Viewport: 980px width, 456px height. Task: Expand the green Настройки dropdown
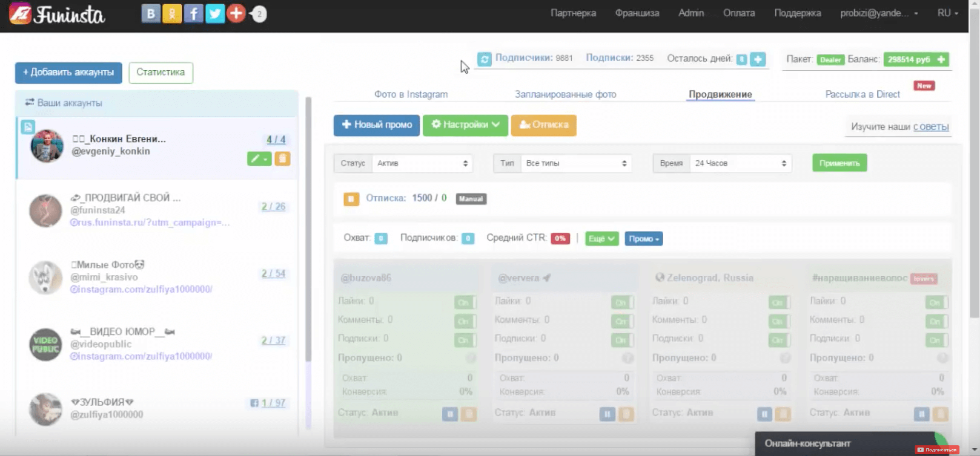[465, 125]
